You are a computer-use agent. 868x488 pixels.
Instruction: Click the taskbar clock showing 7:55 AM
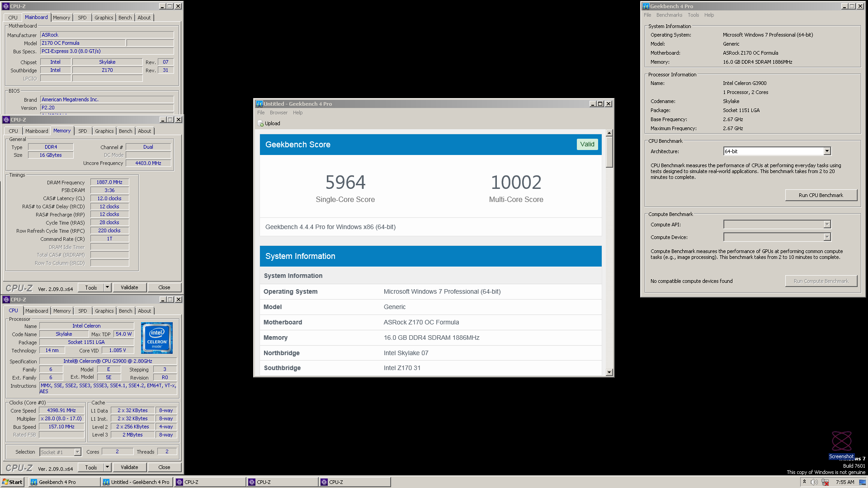point(845,482)
